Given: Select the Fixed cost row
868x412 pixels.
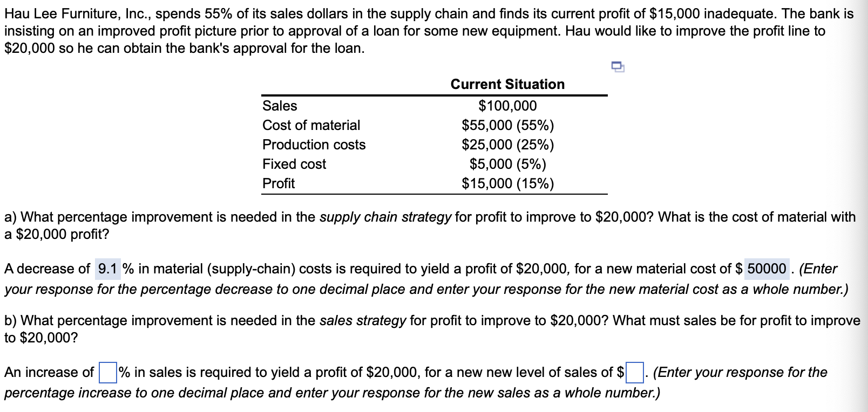Looking at the screenshot, I should coord(294,164).
